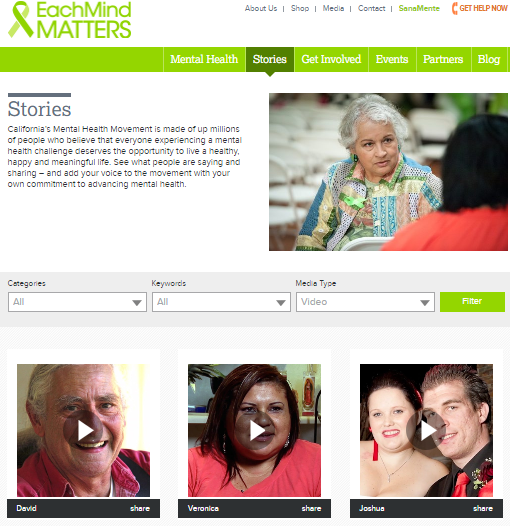Screen dimensions: 510x526
Task: Click the hero photo of the gray-haired woman
Action: [388, 172]
